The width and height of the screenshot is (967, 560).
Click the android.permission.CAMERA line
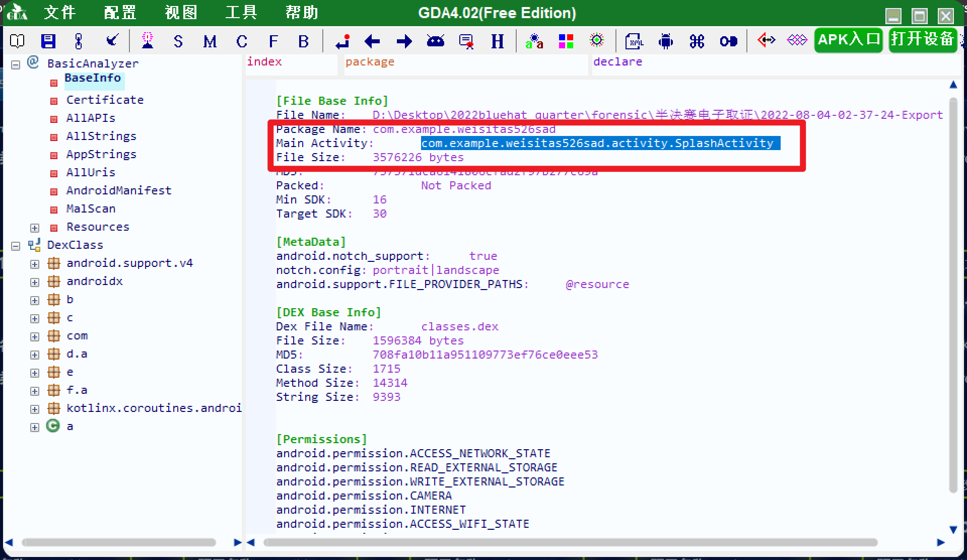click(x=364, y=496)
